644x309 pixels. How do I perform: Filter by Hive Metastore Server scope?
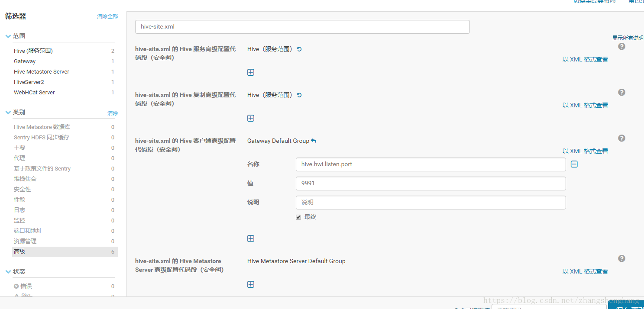point(65,71)
